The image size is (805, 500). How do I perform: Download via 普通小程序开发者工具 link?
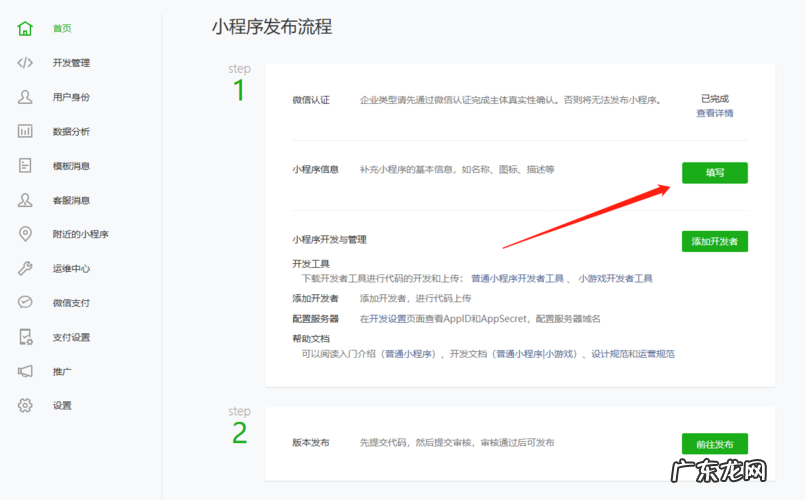pyautogui.click(x=519, y=279)
